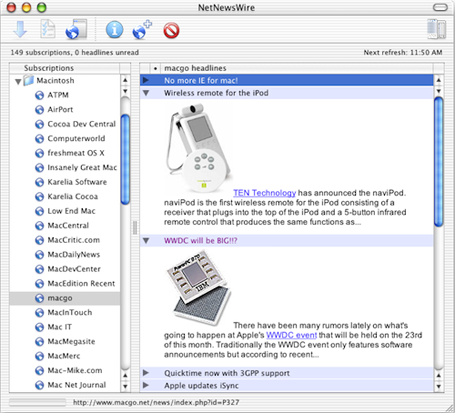Click the Subscribe globe with plus icon

coord(142,30)
